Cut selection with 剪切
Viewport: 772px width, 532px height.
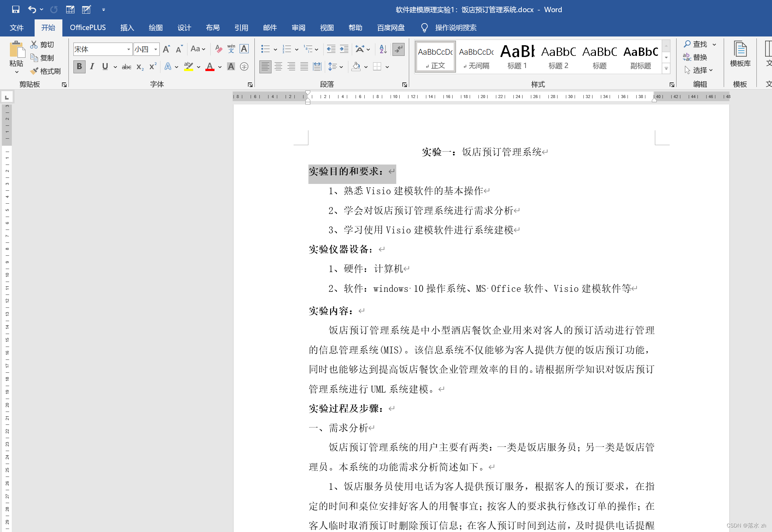[x=42, y=44]
